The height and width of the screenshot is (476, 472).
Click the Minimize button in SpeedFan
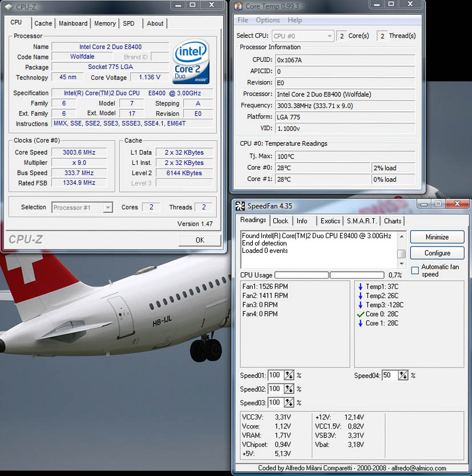[x=437, y=237]
